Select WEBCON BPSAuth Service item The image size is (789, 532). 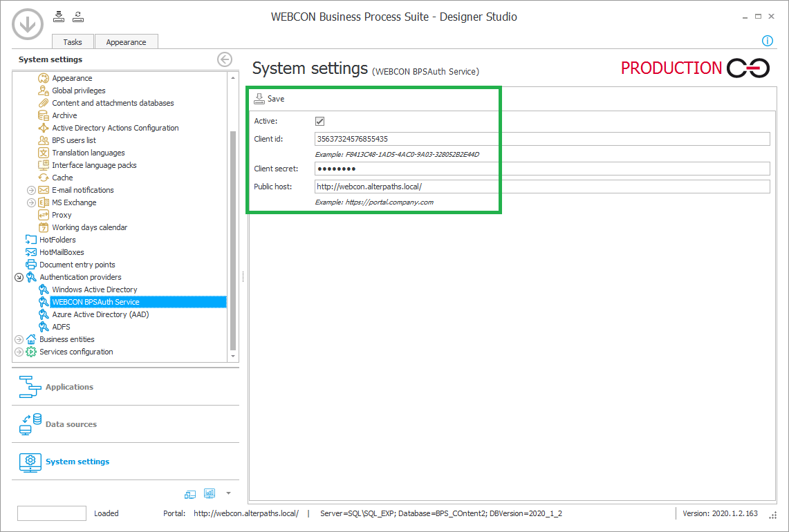point(138,302)
